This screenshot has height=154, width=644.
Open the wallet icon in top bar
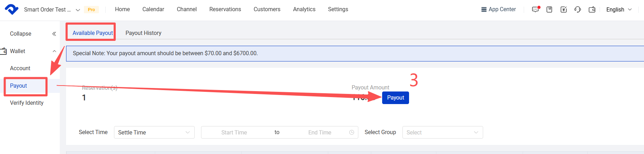[592, 9]
